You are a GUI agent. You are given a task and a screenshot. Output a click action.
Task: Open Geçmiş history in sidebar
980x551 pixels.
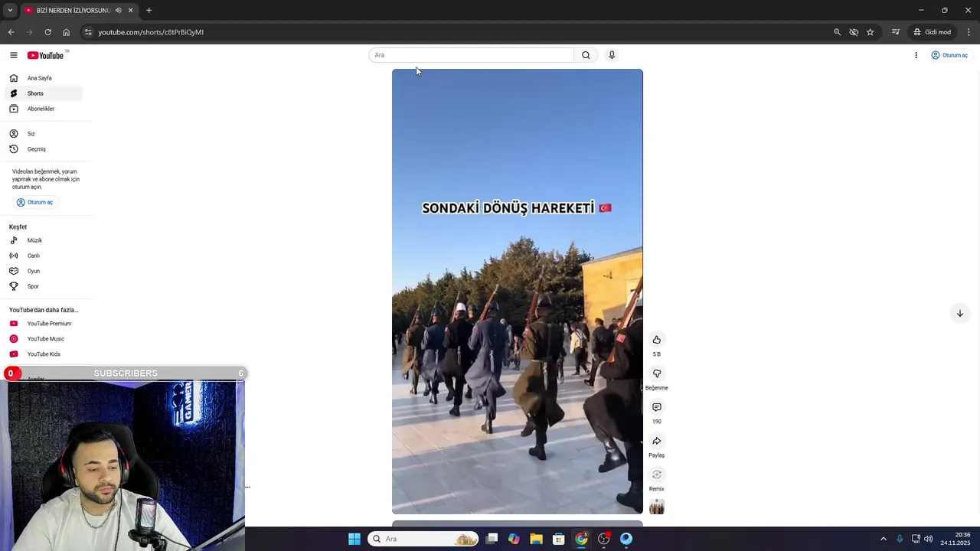coord(44,149)
